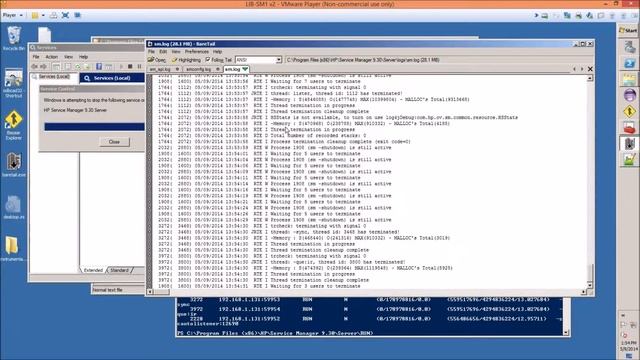
Task: Click VMware full screen mode icon
Action: pos(65,15)
